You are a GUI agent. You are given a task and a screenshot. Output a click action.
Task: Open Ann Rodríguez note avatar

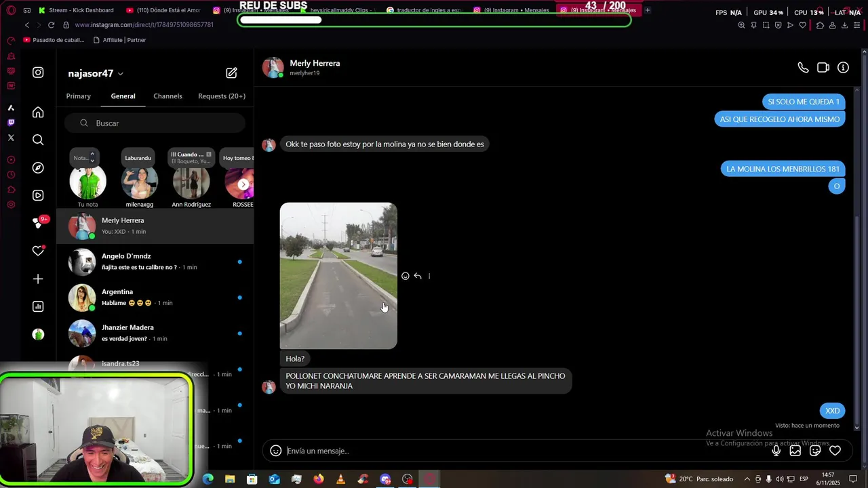coord(191,182)
